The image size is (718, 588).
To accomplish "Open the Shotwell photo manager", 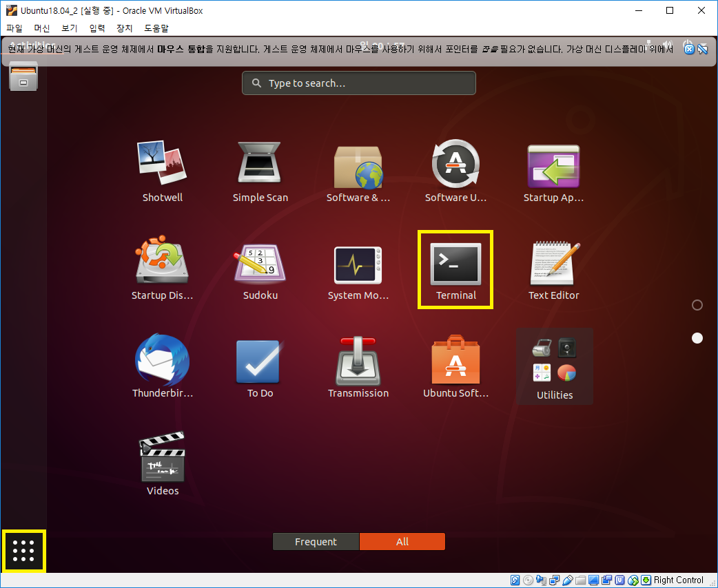I will click(x=162, y=171).
